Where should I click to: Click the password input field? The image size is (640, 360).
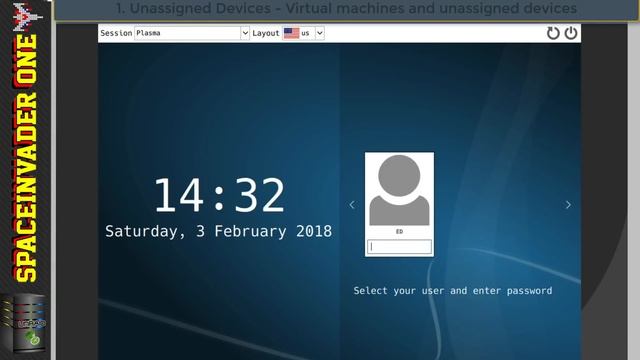(x=399, y=247)
